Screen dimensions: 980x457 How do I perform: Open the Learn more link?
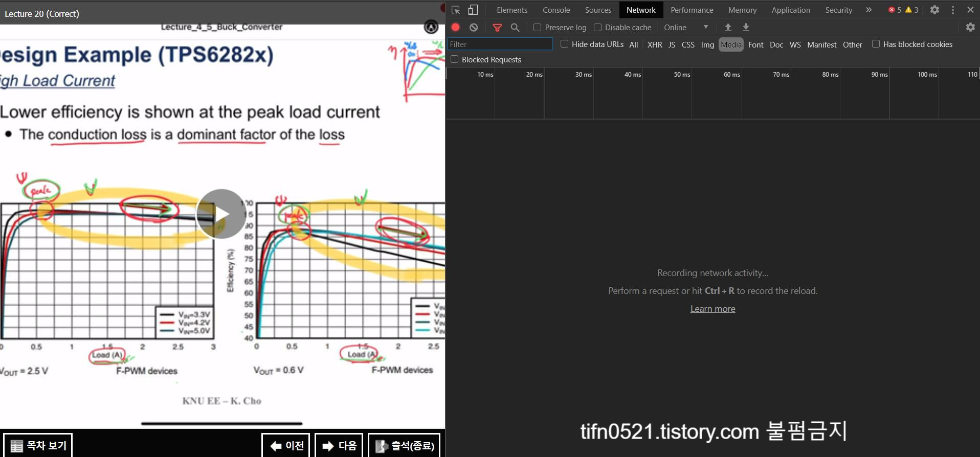click(x=712, y=308)
